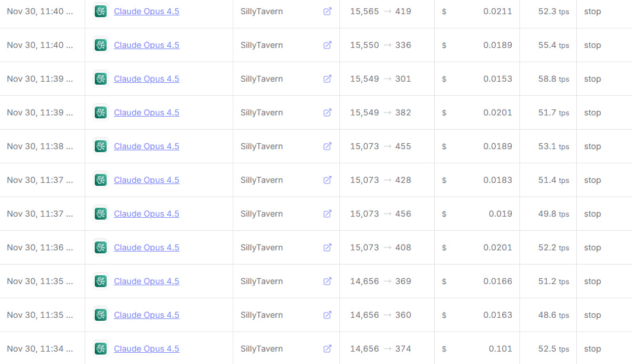Click the model logo icon in the 408-token row
This screenshot has height=364, width=632.
pos(100,247)
